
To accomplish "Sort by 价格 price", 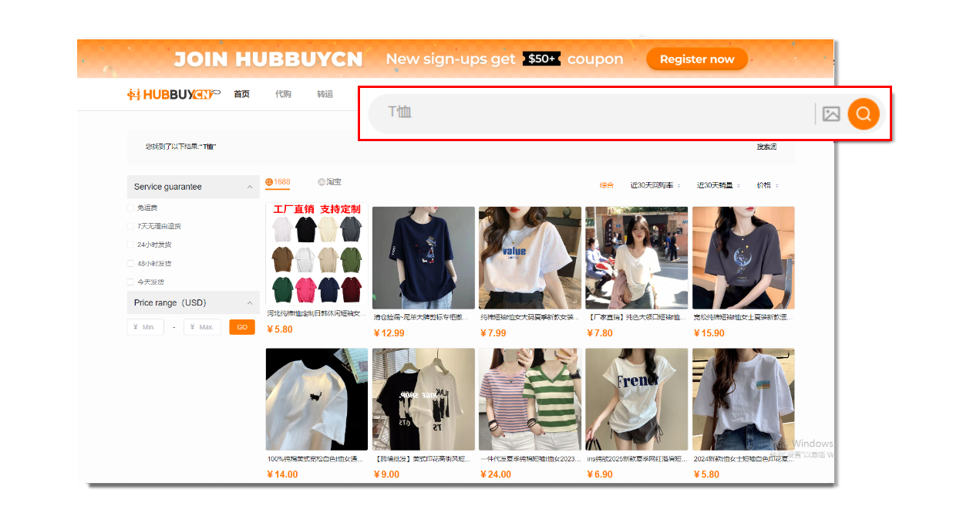I will point(766,185).
